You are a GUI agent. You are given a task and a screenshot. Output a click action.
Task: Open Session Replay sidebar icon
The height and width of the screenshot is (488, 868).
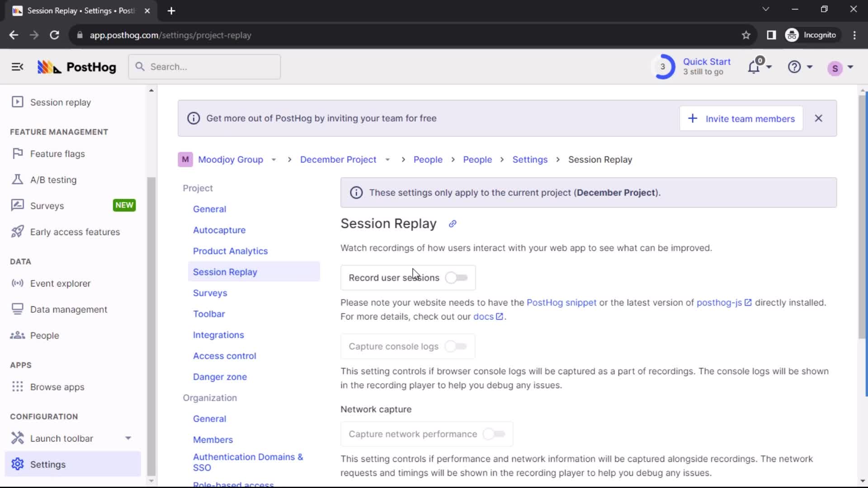click(x=17, y=102)
